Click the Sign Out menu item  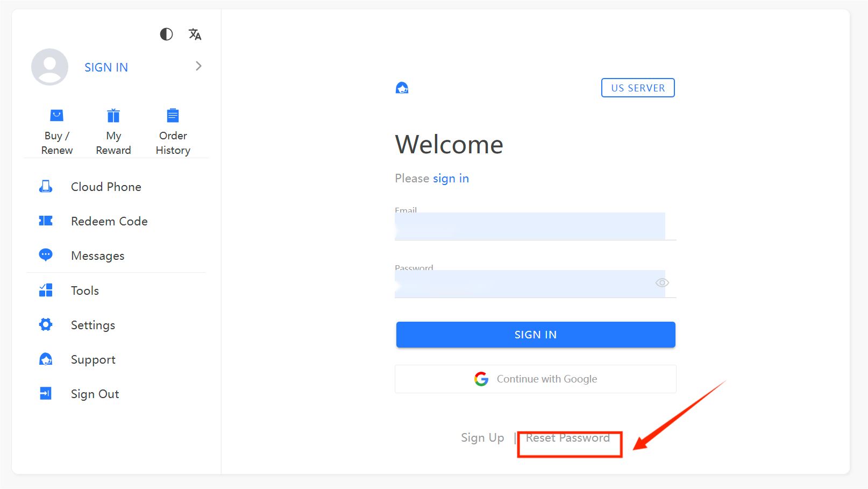tap(95, 394)
